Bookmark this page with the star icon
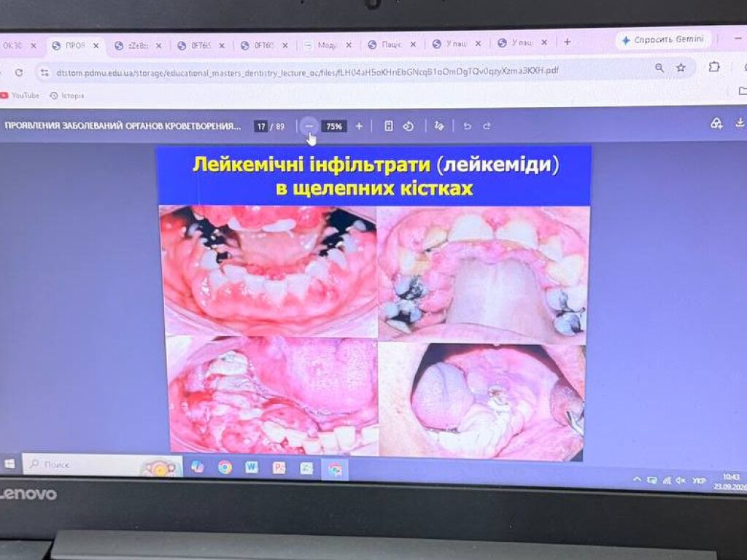 pyautogui.click(x=681, y=68)
